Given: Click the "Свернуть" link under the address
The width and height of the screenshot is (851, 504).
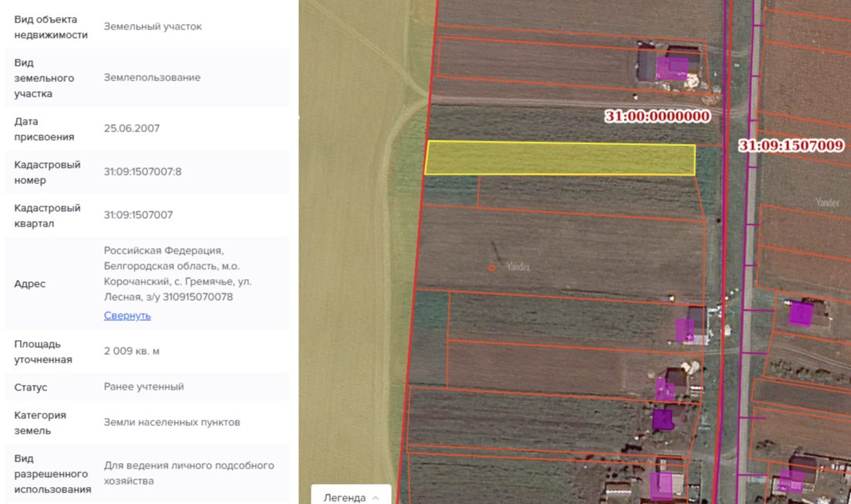Looking at the screenshot, I should (x=127, y=315).
